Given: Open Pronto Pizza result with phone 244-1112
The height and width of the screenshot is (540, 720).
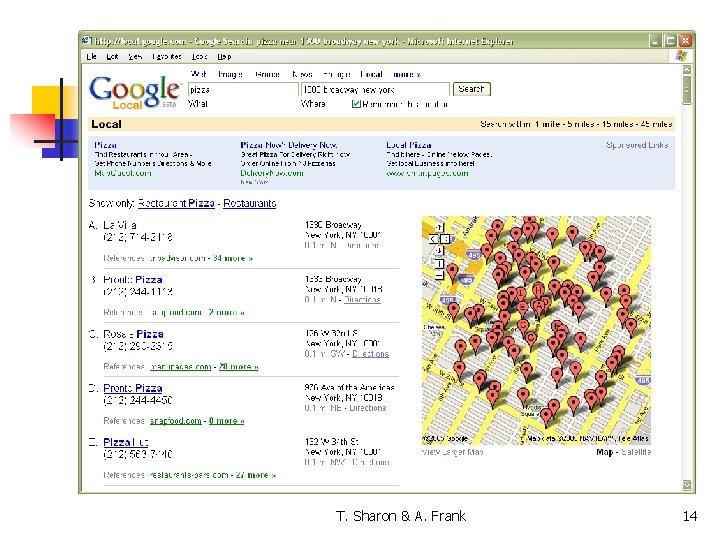Looking at the screenshot, I should click(133, 280).
